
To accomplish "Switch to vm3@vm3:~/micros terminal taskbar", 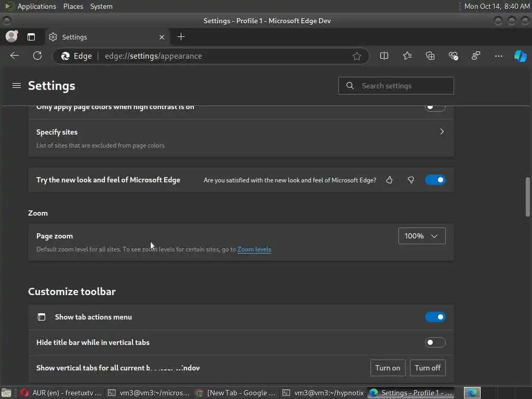I will pos(149,393).
